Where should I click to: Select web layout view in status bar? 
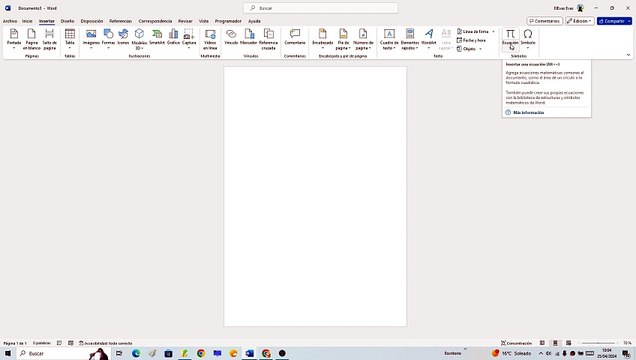[568, 343]
